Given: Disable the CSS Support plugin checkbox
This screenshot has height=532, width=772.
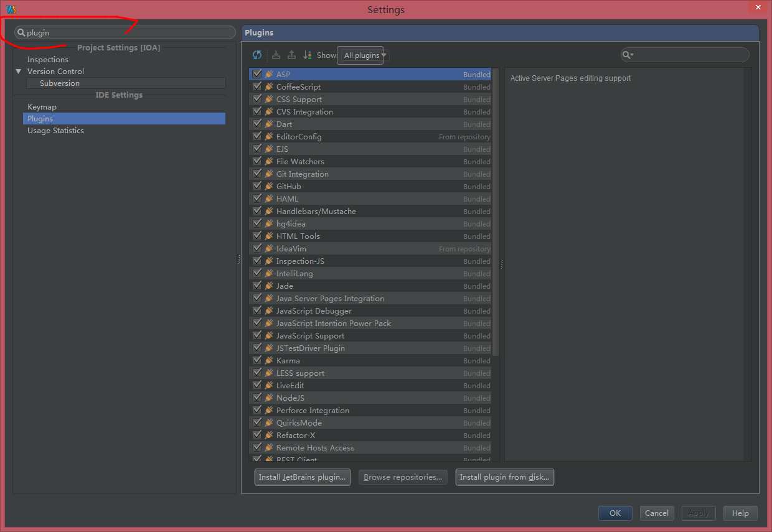Looking at the screenshot, I should point(257,99).
